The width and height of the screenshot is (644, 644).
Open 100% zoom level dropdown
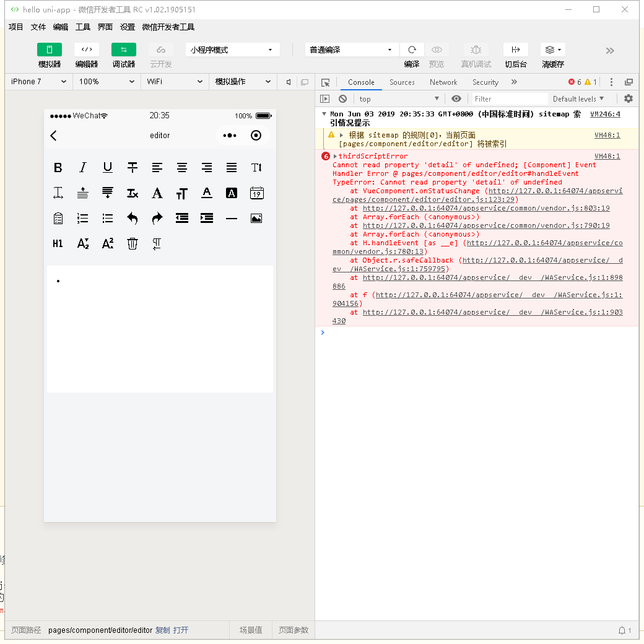coord(107,82)
